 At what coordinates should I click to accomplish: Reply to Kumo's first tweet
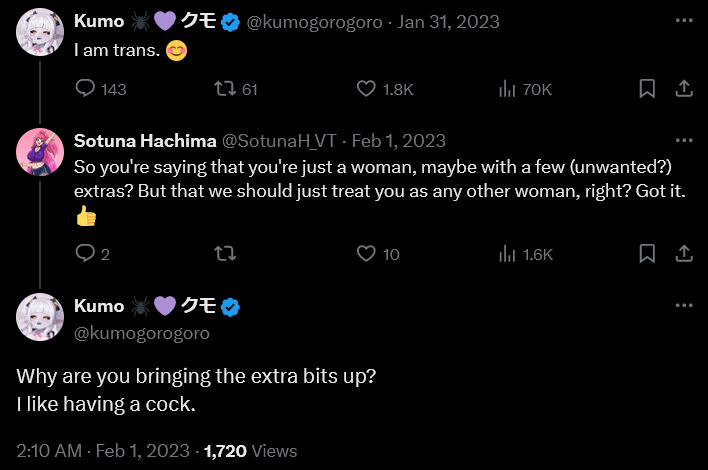[86, 89]
